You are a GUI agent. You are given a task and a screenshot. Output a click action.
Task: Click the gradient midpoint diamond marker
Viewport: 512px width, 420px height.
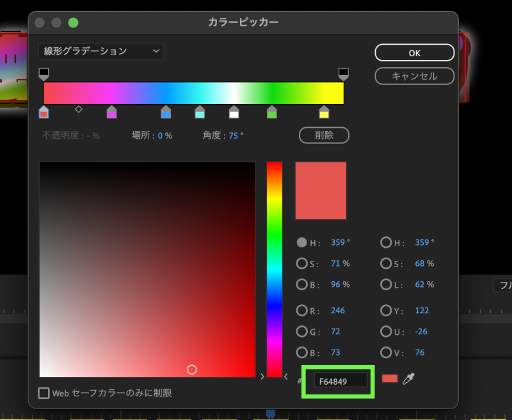coord(79,109)
